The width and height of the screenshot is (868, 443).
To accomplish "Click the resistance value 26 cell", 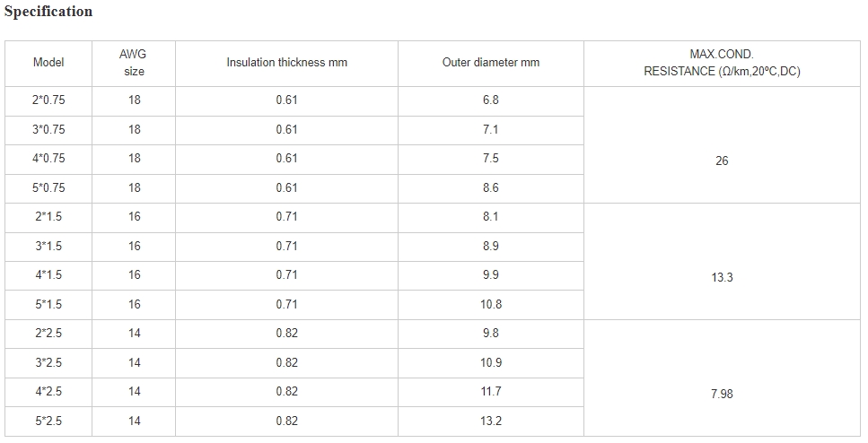I will click(722, 144).
